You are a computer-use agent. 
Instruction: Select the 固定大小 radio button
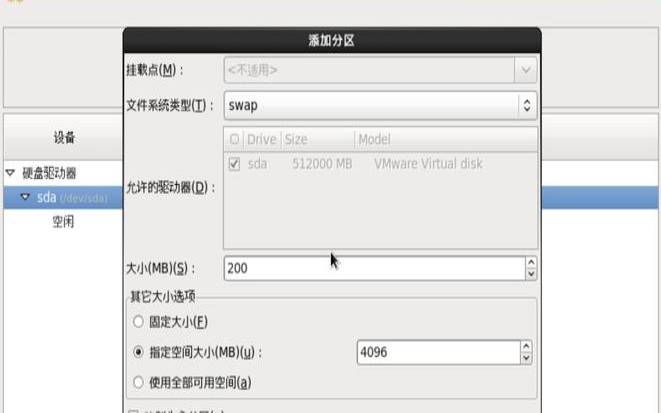pos(138,322)
